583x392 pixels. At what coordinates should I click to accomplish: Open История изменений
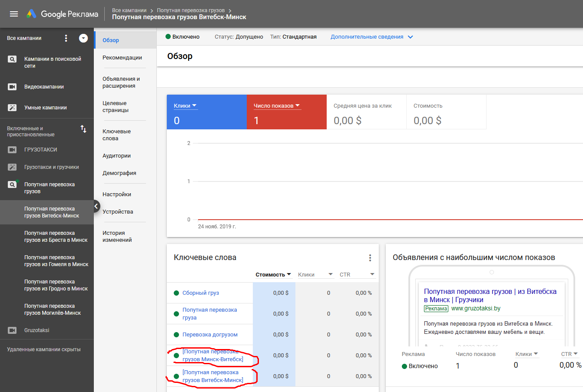[x=117, y=237]
